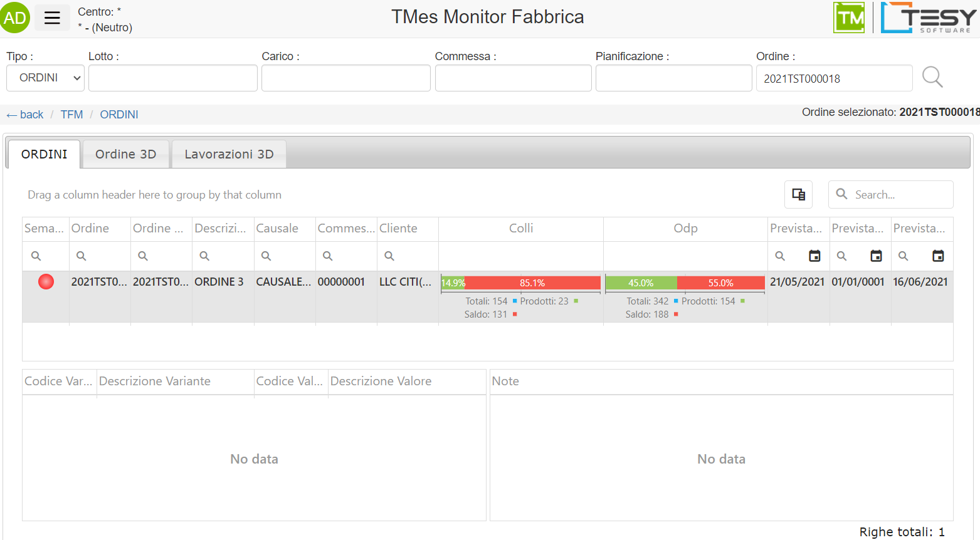Open calendar picker in first Prevista column
This screenshot has height=540, width=980.
tap(814, 256)
